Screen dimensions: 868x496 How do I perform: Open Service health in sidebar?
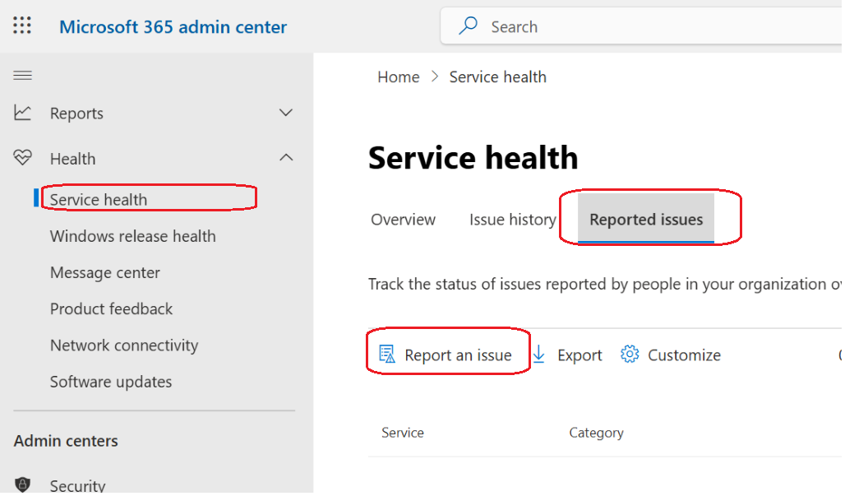[99, 200]
